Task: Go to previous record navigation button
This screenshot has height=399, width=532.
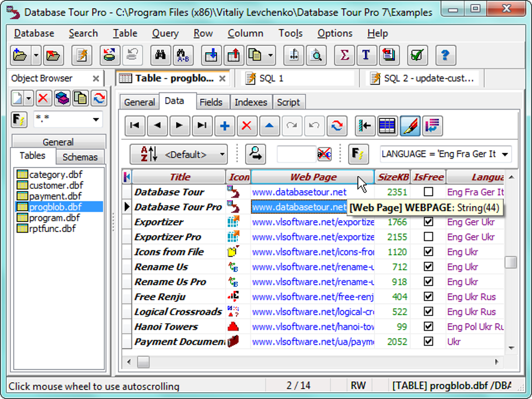Action: tap(157, 126)
